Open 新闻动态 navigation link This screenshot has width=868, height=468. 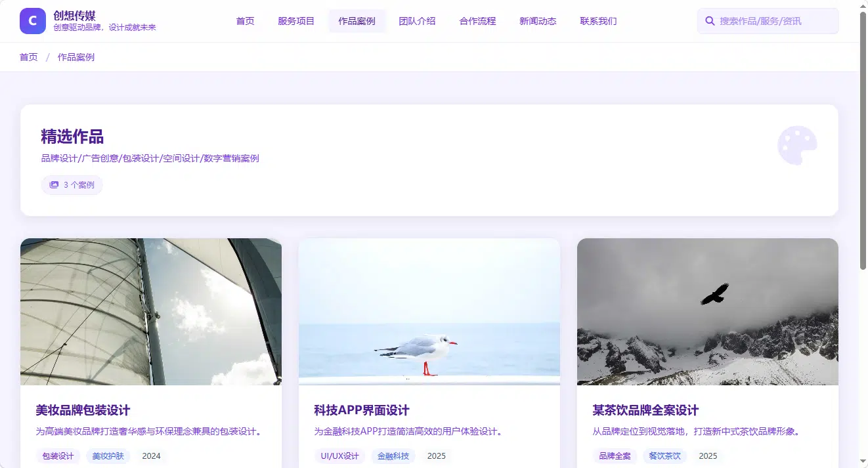coord(538,21)
